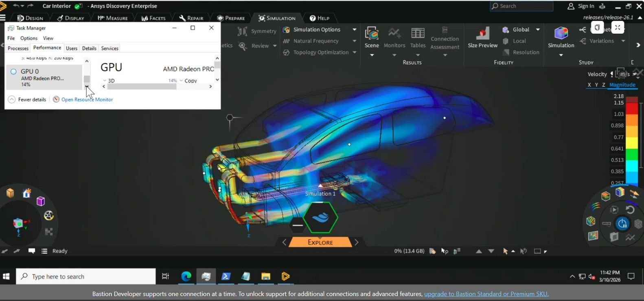644x301 pixels.
Task: Open File Explorer from taskbar
Action: (x=266, y=277)
